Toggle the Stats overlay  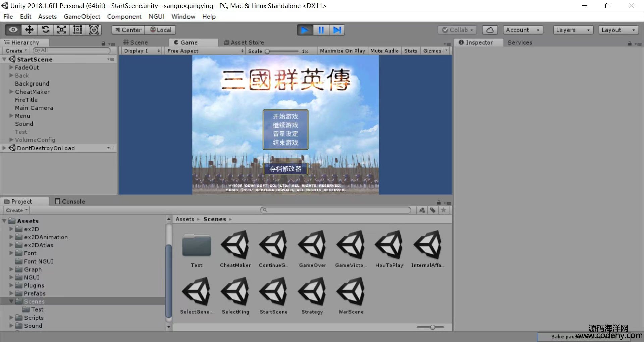(411, 51)
